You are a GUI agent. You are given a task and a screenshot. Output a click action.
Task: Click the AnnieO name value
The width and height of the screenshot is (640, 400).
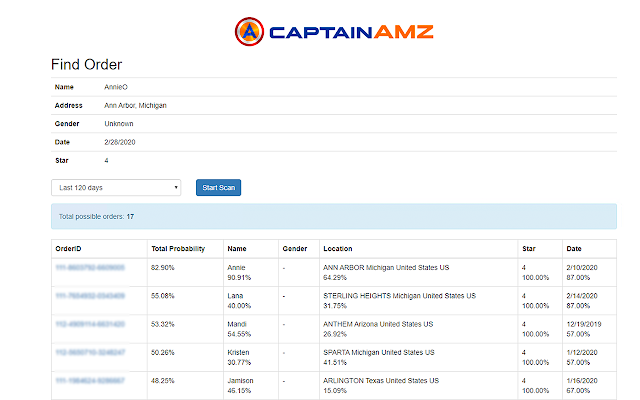click(x=116, y=87)
